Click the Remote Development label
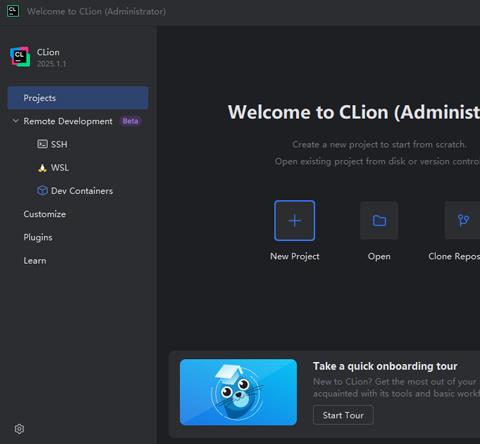480x444 pixels. pyautogui.click(x=68, y=121)
